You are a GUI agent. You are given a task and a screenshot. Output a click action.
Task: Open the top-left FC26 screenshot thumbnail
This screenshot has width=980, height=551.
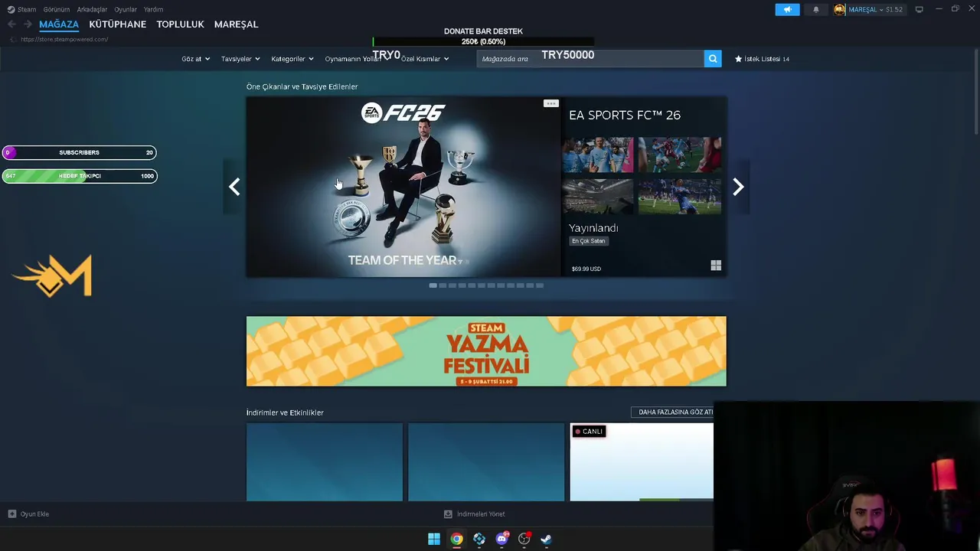pos(598,155)
